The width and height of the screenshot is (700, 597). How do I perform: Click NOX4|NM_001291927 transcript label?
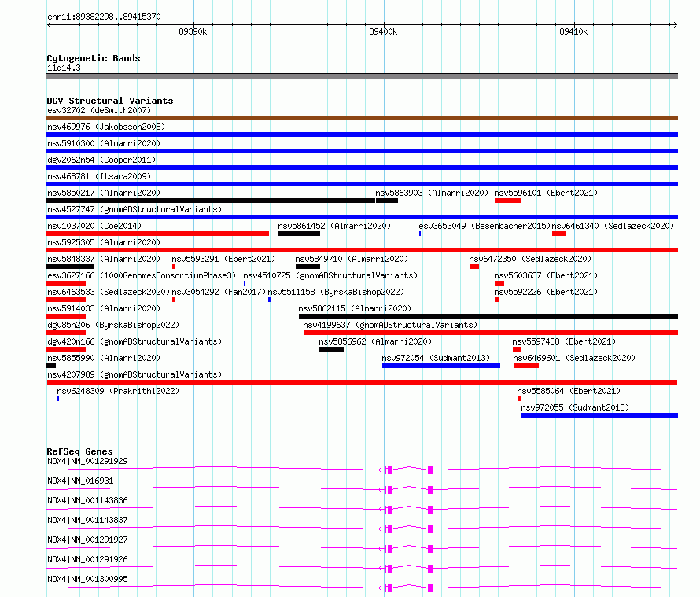(x=87, y=540)
